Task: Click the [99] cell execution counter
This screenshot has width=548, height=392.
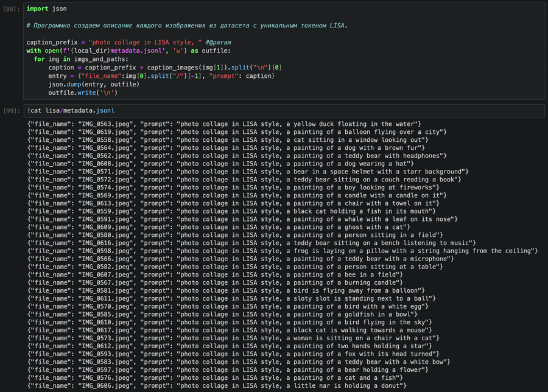Action: tap(11, 111)
